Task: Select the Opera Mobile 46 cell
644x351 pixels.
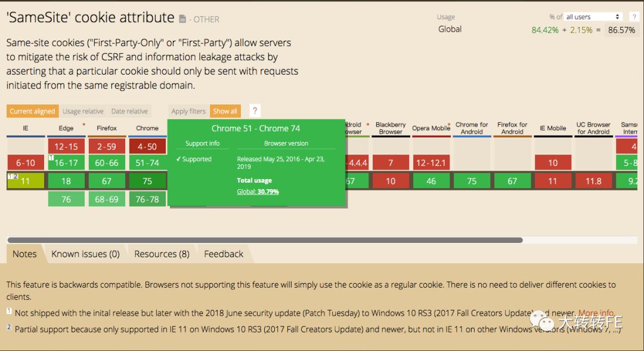Action: tap(431, 181)
